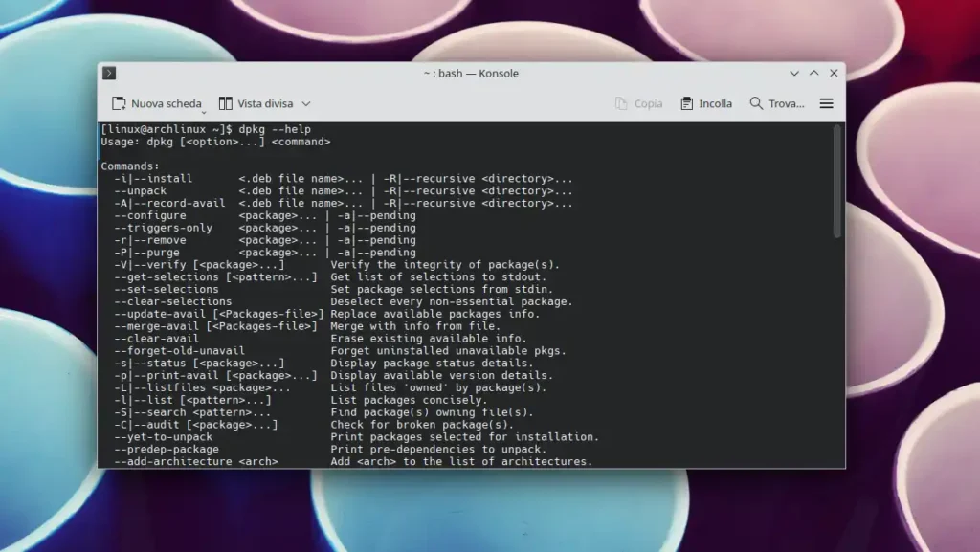
Task: Maximize Konsole using the up chevron
Action: pos(813,73)
